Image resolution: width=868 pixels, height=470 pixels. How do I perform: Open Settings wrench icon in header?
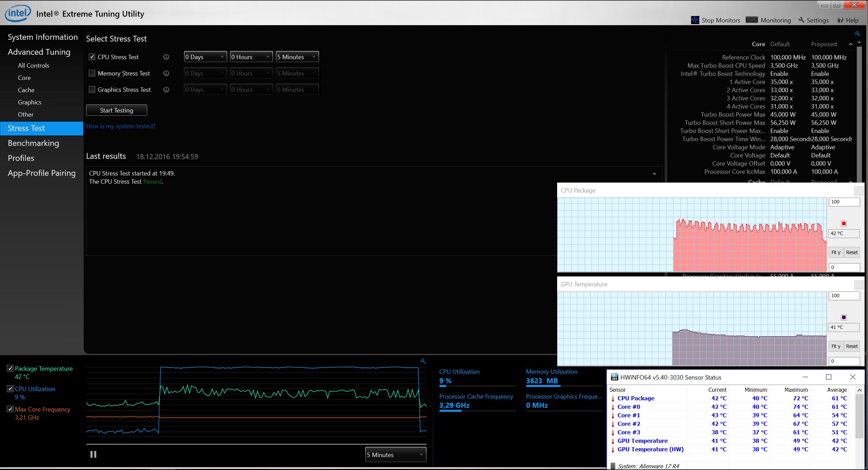pyautogui.click(x=801, y=20)
